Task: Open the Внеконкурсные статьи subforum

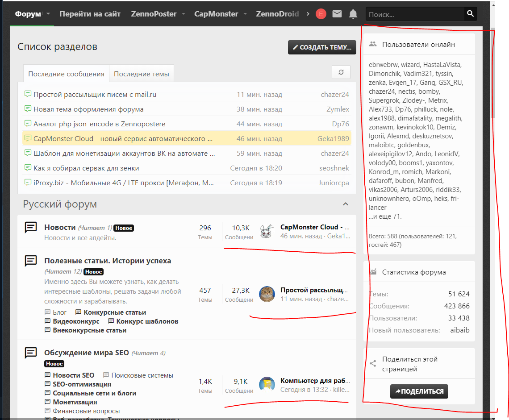Action: (90, 330)
